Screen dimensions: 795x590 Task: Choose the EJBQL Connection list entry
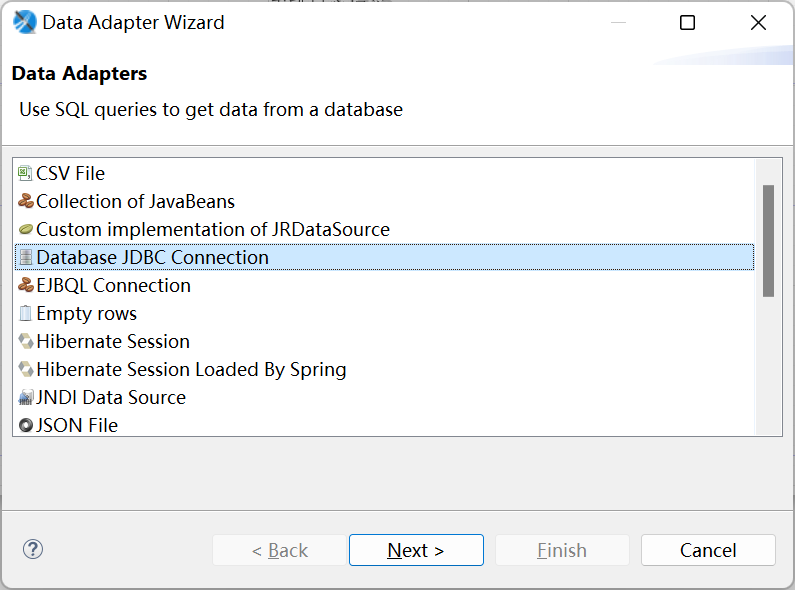[x=113, y=285]
